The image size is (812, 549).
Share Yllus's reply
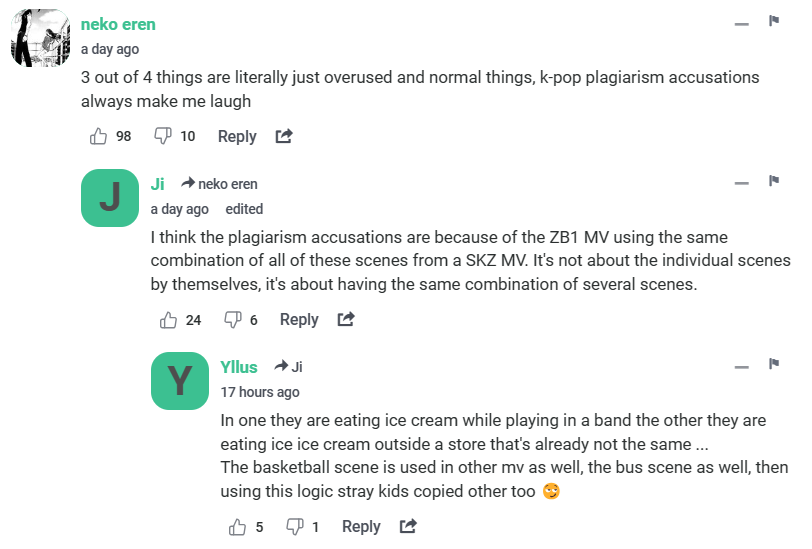click(x=408, y=527)
